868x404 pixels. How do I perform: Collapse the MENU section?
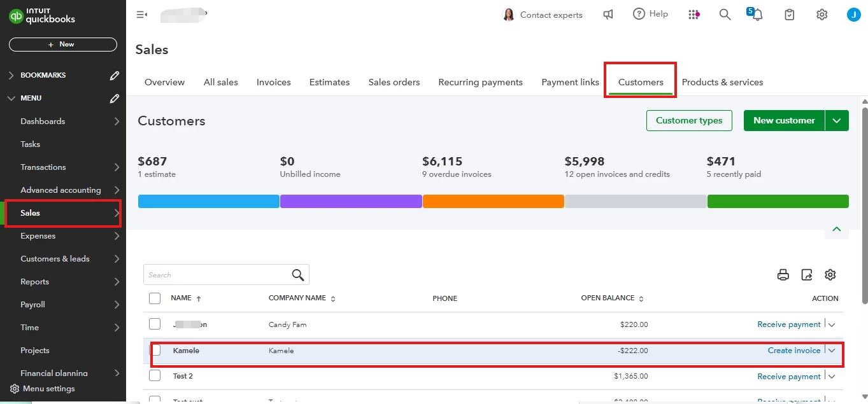(x=11, y=98)
